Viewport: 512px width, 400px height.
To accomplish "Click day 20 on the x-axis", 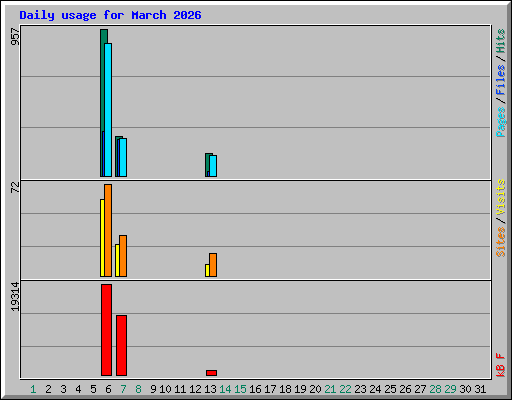I will click(x=315, y=389).
